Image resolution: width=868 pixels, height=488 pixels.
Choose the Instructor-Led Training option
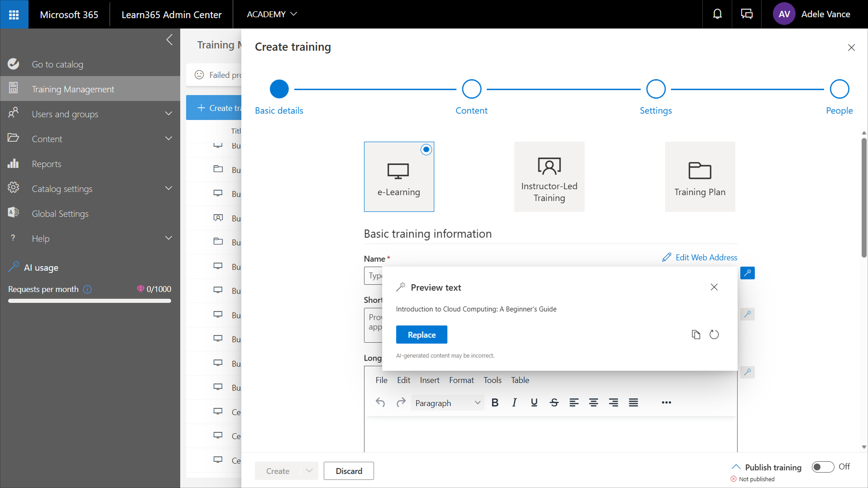549,177
